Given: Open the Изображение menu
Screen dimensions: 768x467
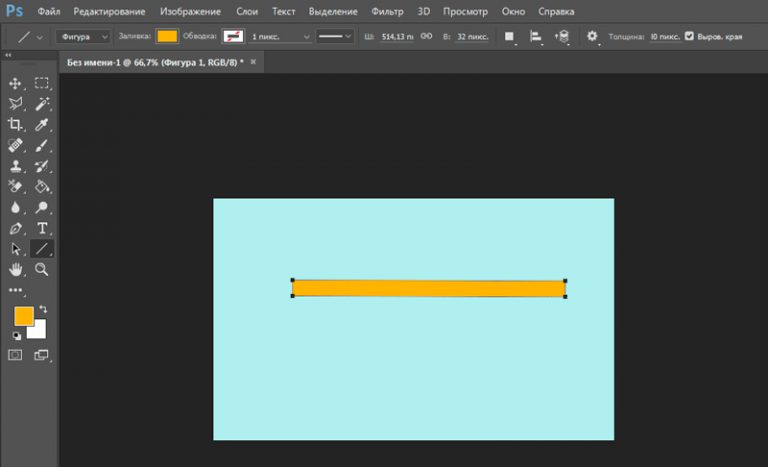Looking at the screenshot, I should click(x=191, y=11).
